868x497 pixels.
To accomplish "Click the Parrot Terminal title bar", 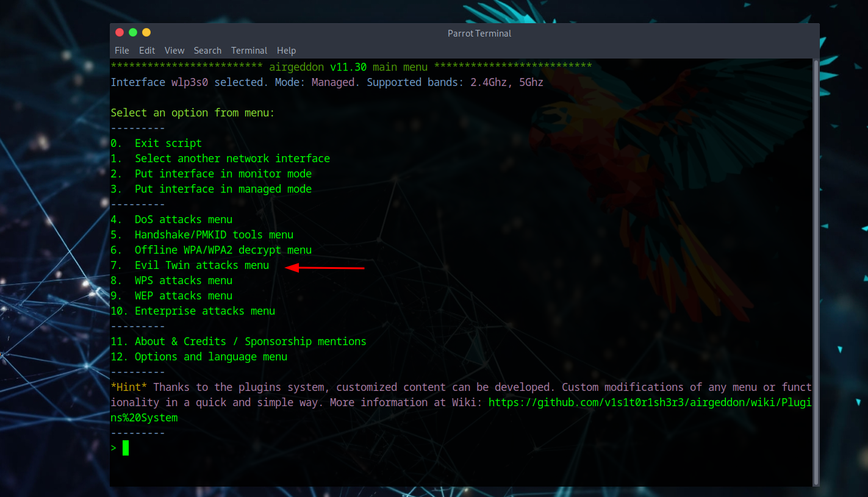I will click(x=479, y=34).
